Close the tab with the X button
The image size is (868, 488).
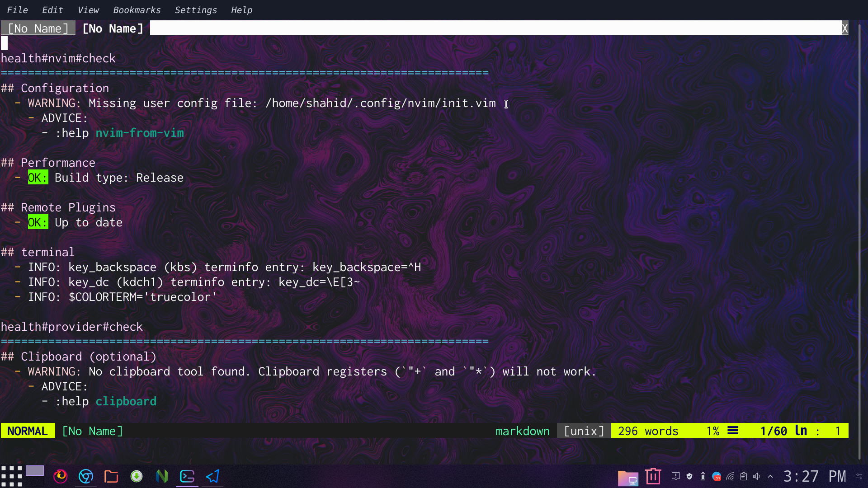tap(844, 28)
